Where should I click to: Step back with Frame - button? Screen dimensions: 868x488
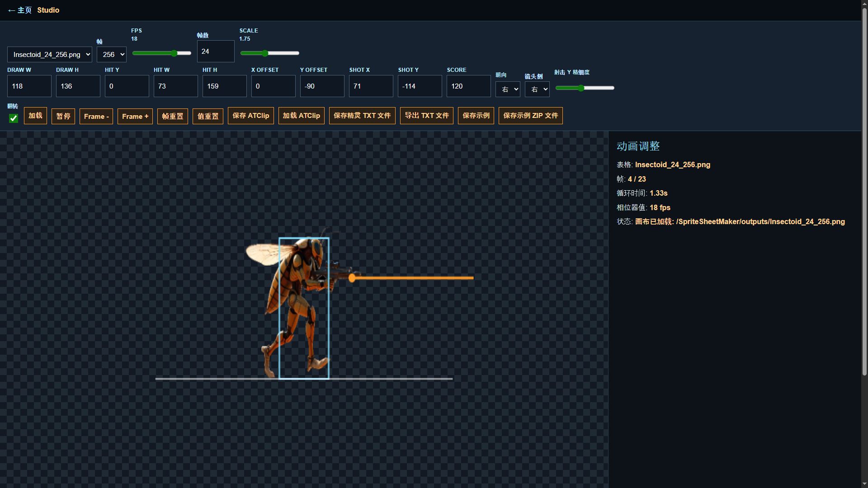pyautogui.click(x=96, y=116)
